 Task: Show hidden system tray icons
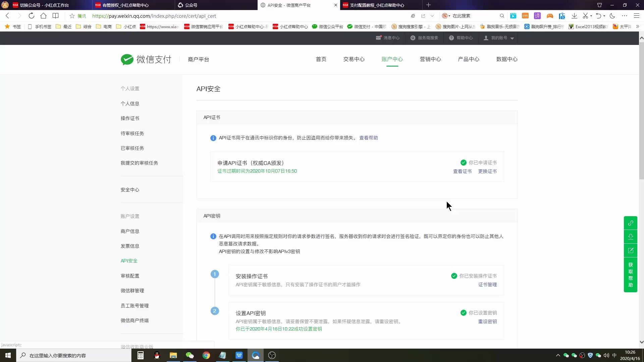tap(558, 355)
